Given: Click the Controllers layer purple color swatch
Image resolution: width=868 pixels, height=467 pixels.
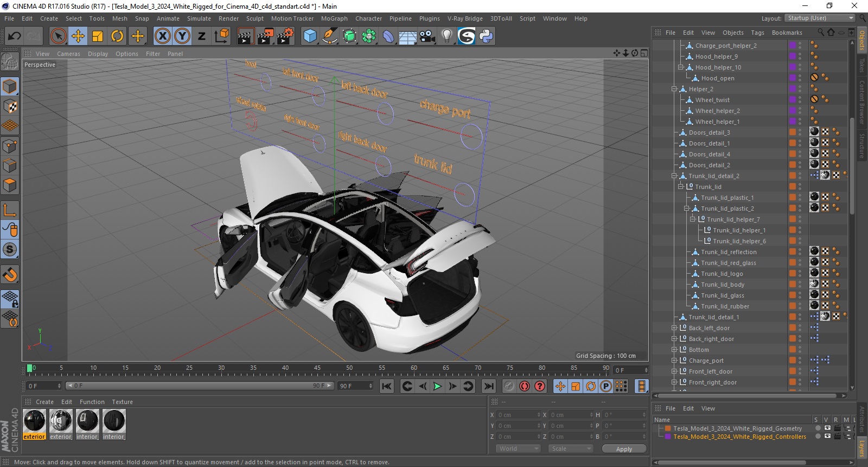Looking at the screenshot, I should (668, 437).
